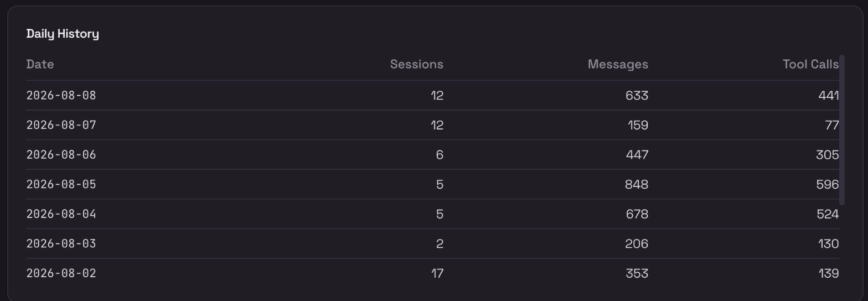Select the 2026-08-03 date cell
The width and height of the screenshot is (868, 301).
(61, 243)
